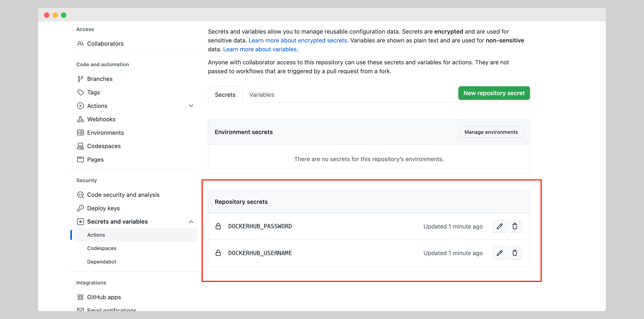644x319 pixels.
Task: Open Learn more about variables link
Action: pyautogui.click(x=260, y=49)
